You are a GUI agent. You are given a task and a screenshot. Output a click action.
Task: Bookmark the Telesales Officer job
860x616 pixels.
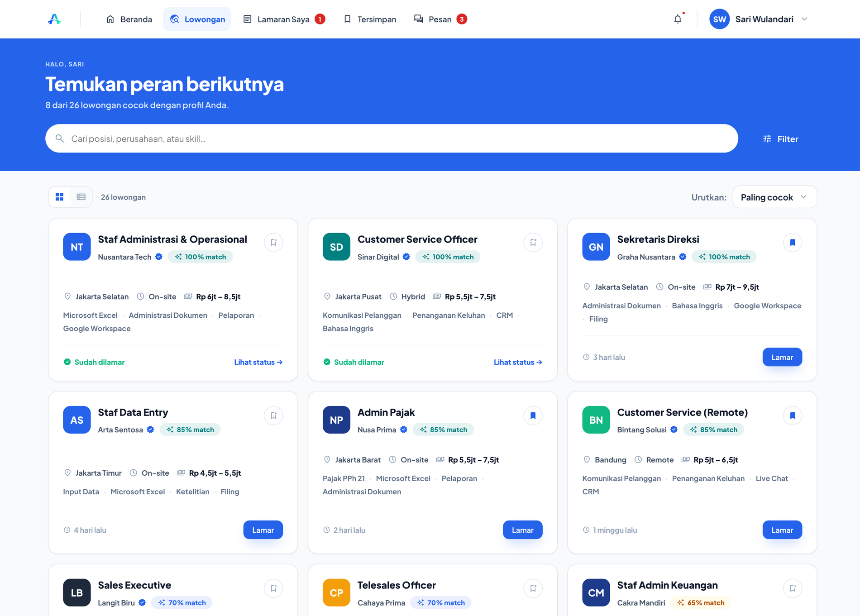coord(533,588)
